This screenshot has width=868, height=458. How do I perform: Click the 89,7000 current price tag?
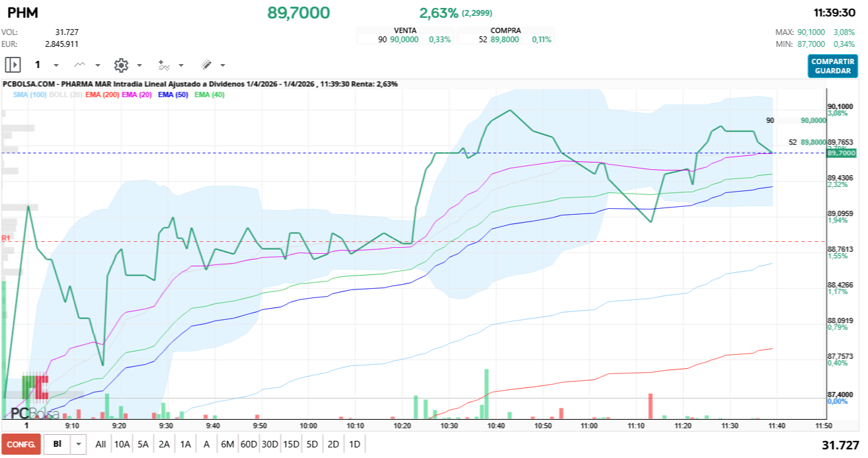click(x=841, y=153)
